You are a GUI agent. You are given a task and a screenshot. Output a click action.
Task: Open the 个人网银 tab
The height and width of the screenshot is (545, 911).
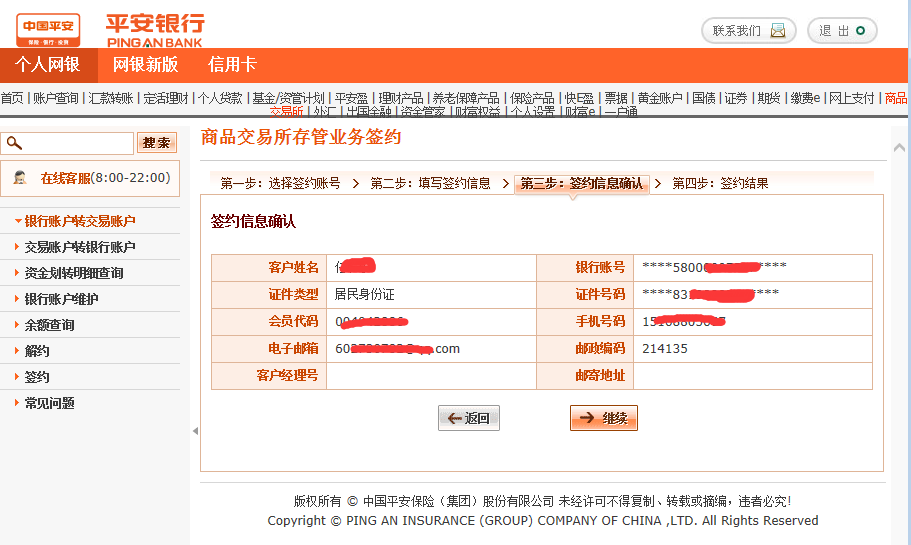48,64
